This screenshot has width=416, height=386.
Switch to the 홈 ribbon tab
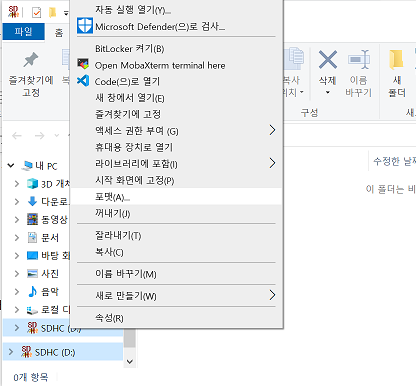coord(59,32)
